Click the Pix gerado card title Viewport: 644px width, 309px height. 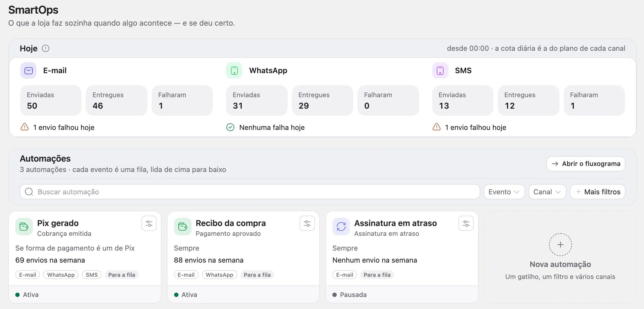coord(58,223)
